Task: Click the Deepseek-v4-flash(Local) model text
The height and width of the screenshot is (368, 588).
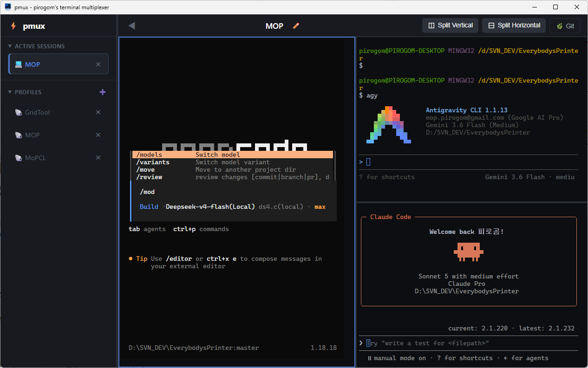Action: tap(210, 207)
